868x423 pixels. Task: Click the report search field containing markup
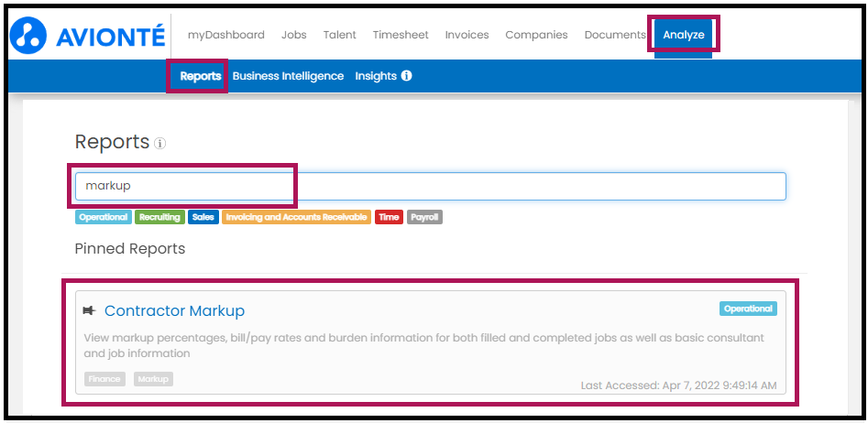click(x=431, y=187)
